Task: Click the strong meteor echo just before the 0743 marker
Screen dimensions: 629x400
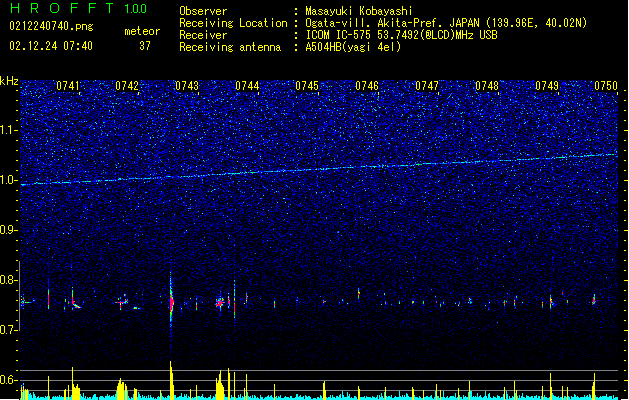Action: (171, 301)
